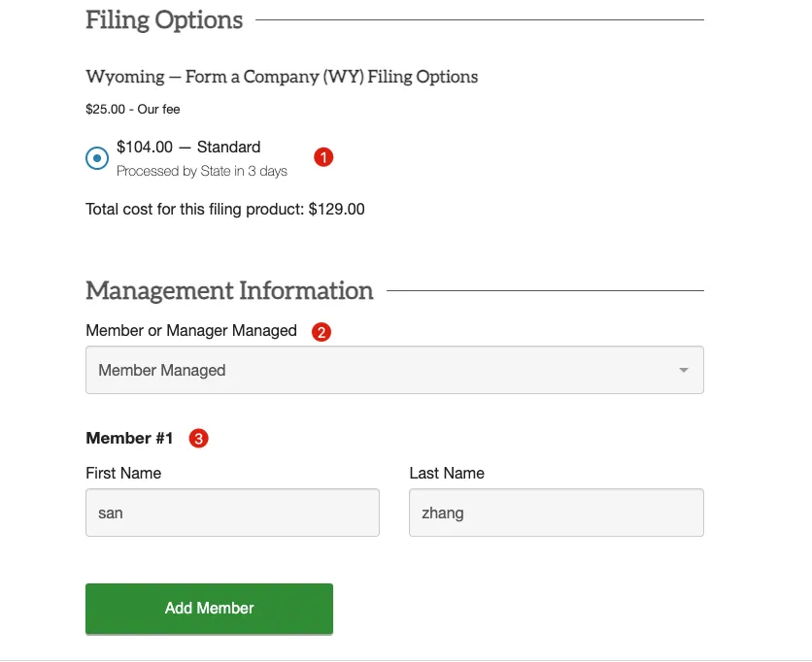Click the "$25.00 - Our fee" text
The width and height of the screenshot is (812, 662).
click(133, 110)
